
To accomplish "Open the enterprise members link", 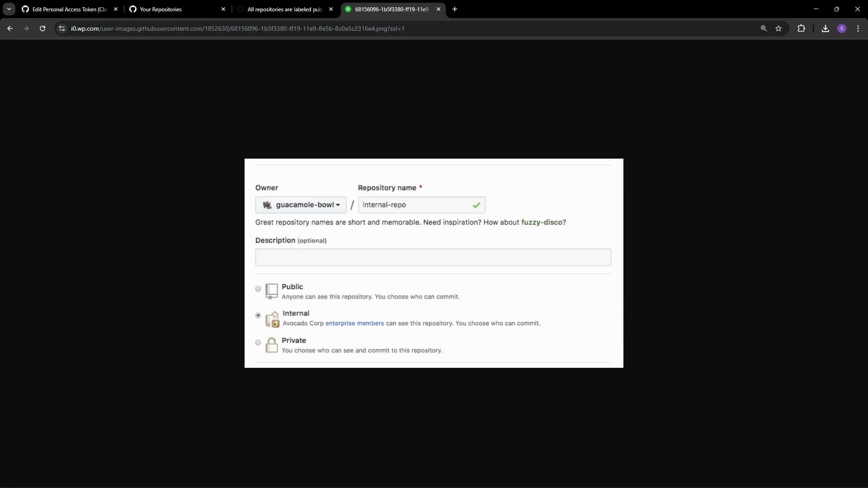I will (354, 324).
